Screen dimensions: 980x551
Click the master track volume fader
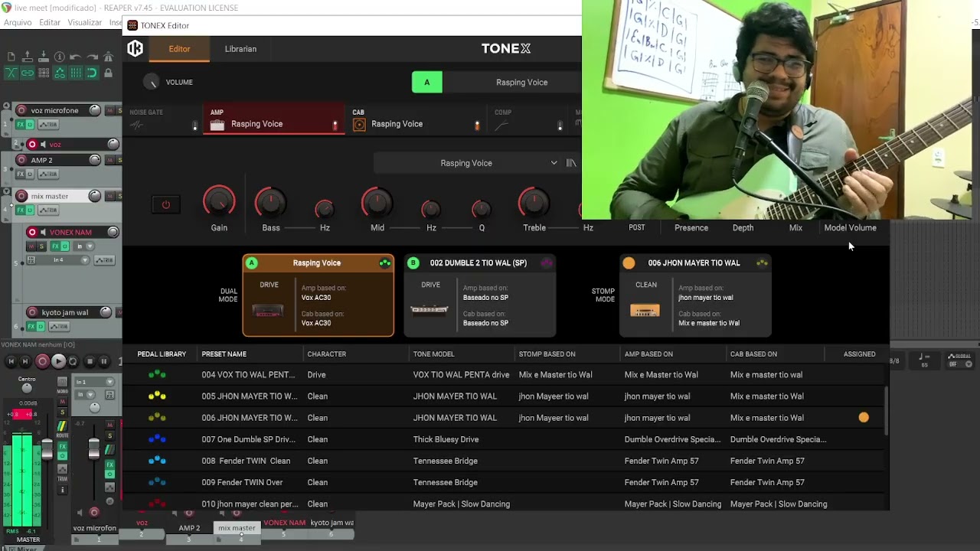47,448
